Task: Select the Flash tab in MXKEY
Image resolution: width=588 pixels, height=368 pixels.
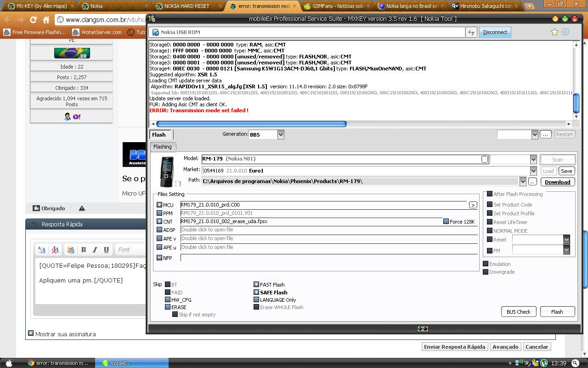Action: pyautogui.click(x=160, y=135)
